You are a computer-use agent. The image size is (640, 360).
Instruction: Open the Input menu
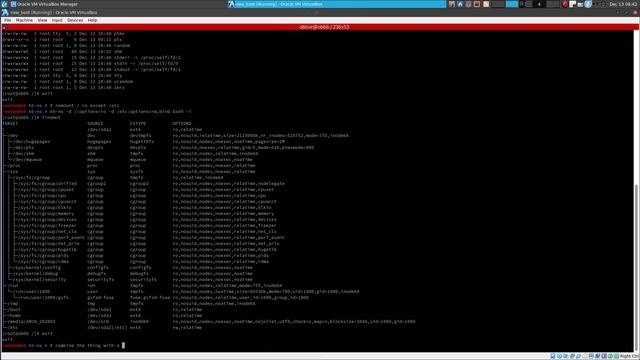click(57, 20)
